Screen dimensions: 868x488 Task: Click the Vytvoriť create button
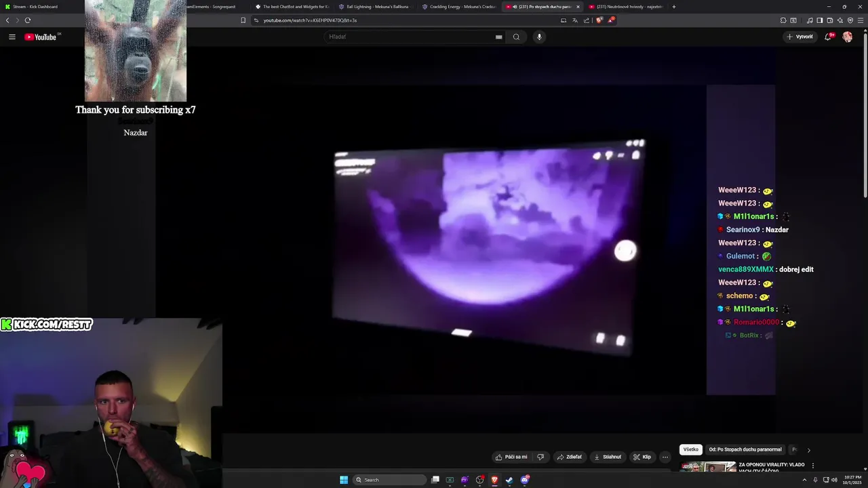pos(800,37)
